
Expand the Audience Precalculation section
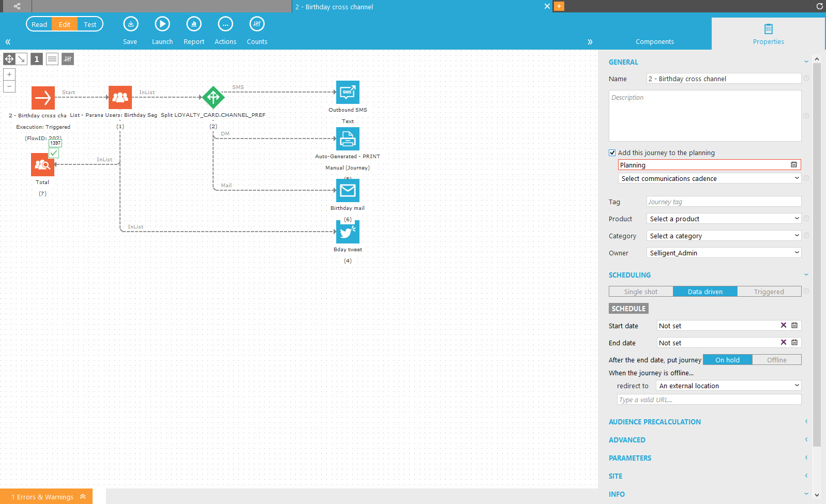tap(655, 422)
